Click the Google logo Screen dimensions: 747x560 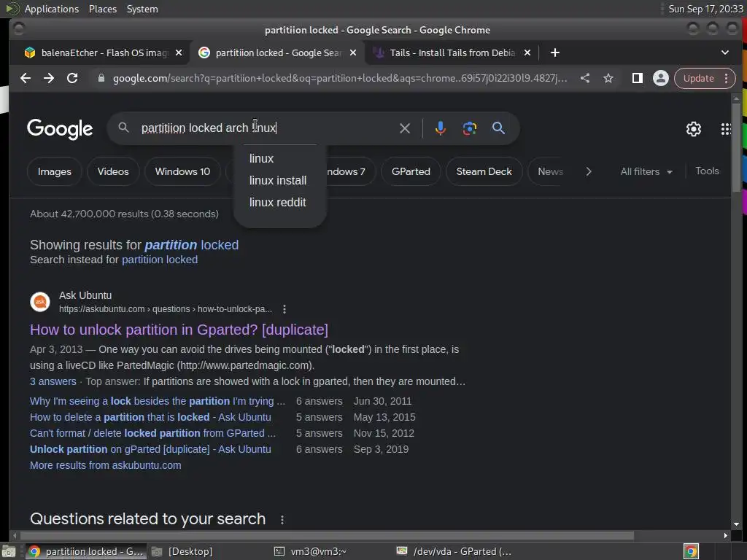coord(60,128)
